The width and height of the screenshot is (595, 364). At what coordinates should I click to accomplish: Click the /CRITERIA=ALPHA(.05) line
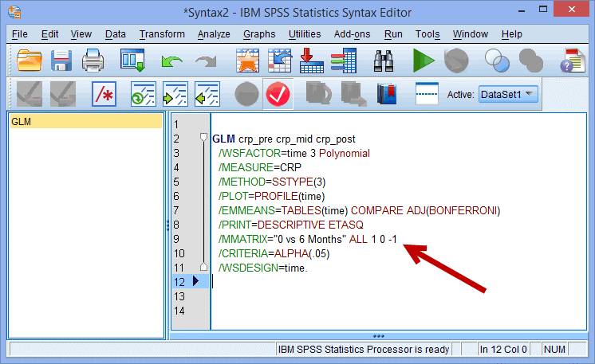tap(274, 253)
